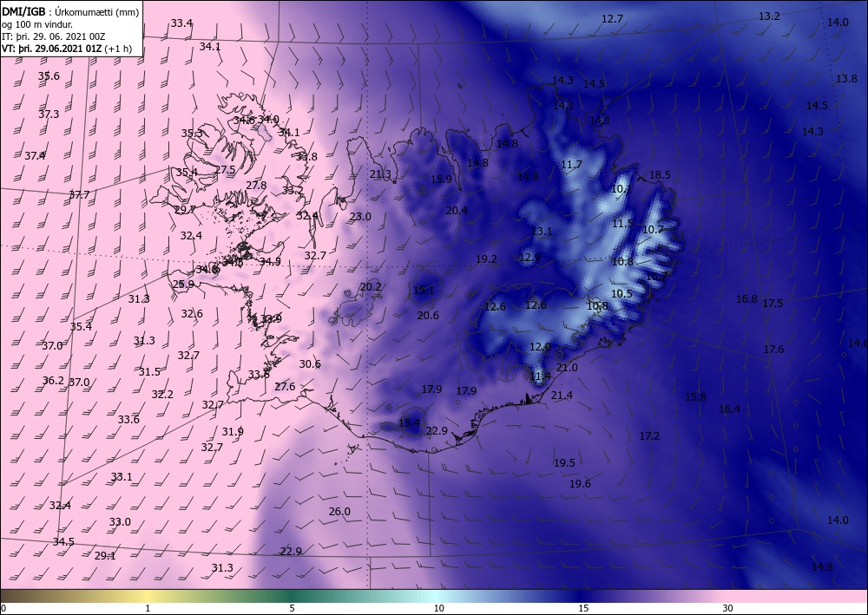This screenshot has height=615, width=868.
Task: Click the colour scale label 5
Action: 293,609
